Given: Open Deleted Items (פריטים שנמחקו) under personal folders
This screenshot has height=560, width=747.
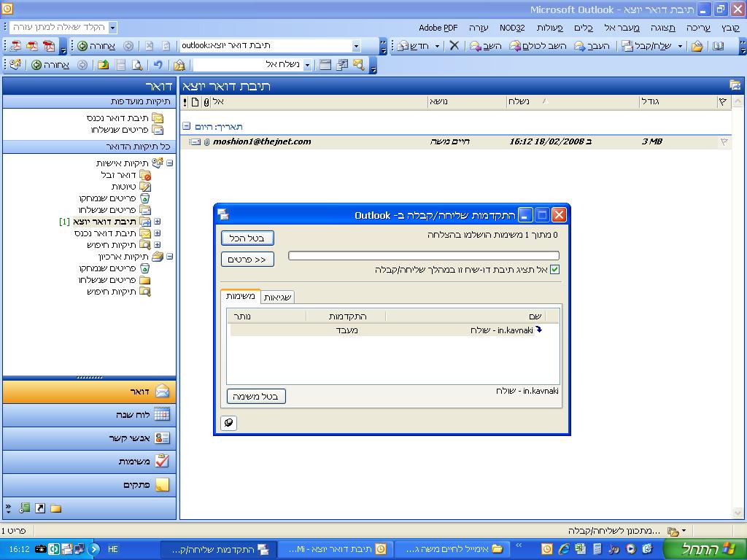Looking at the screenshot, I should [115, 198].
